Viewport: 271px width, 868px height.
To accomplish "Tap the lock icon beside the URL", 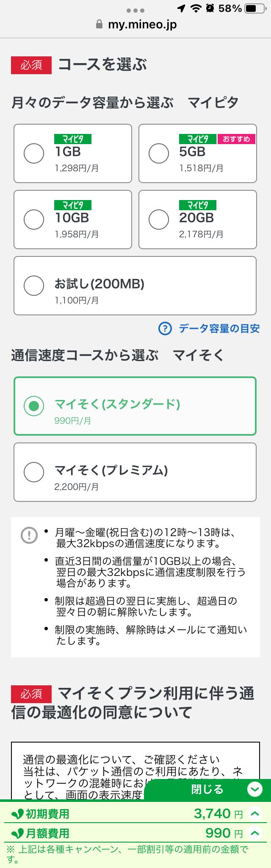I will point(100,25).
